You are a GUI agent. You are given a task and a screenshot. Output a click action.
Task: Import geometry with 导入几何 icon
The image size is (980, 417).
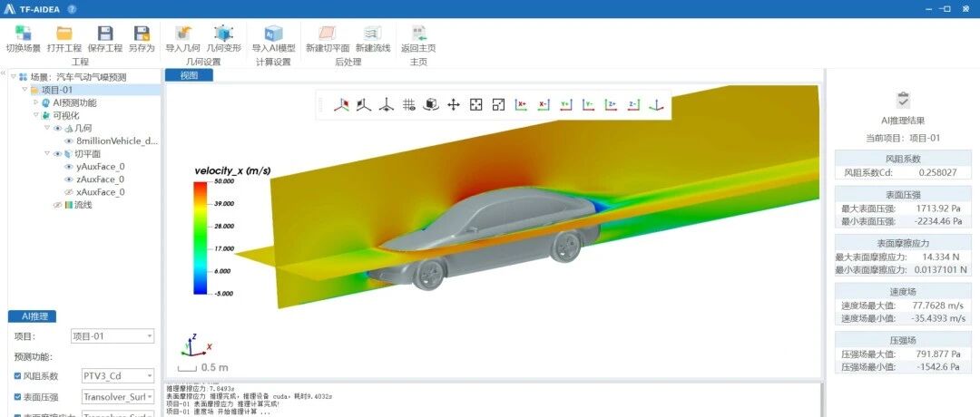(183, 33)
